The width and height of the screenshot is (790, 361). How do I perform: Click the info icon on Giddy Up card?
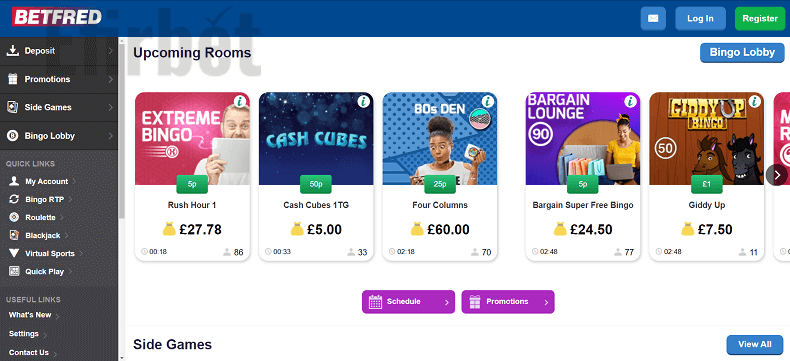pyautogui.click(x=754, y=101)
